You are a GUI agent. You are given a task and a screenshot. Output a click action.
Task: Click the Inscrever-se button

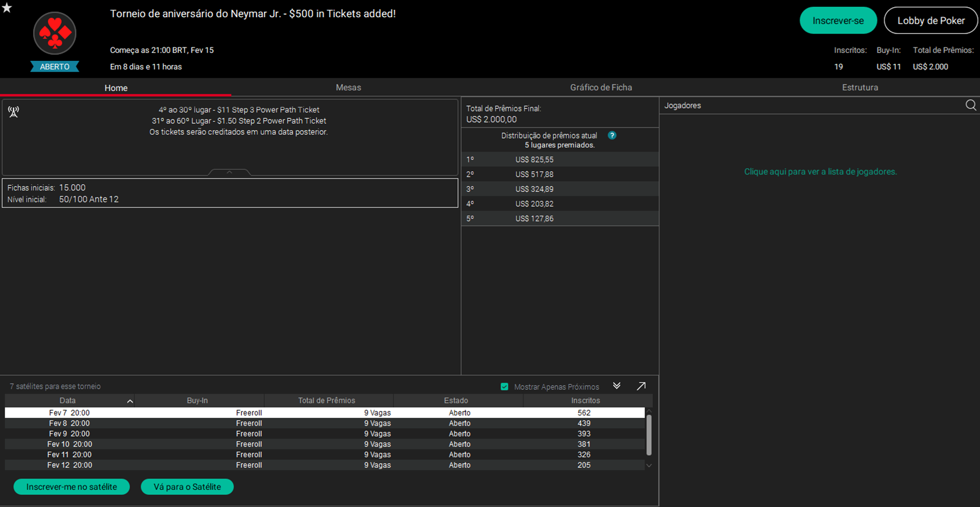tap(838, 20)
